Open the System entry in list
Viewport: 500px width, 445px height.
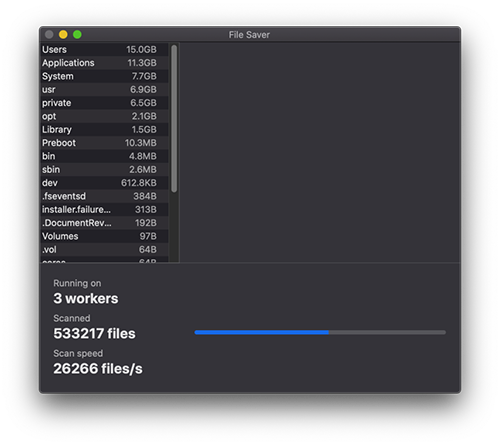[104, 76]
